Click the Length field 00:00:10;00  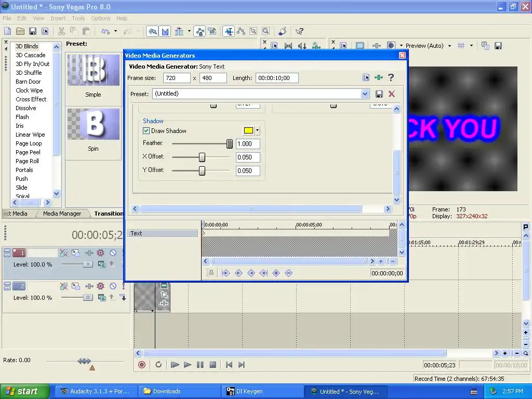click(x=277, y=78)
